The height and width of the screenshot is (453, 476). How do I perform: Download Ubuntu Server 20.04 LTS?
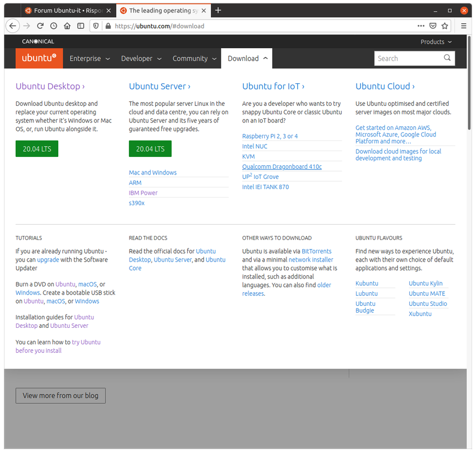[150, 149]
